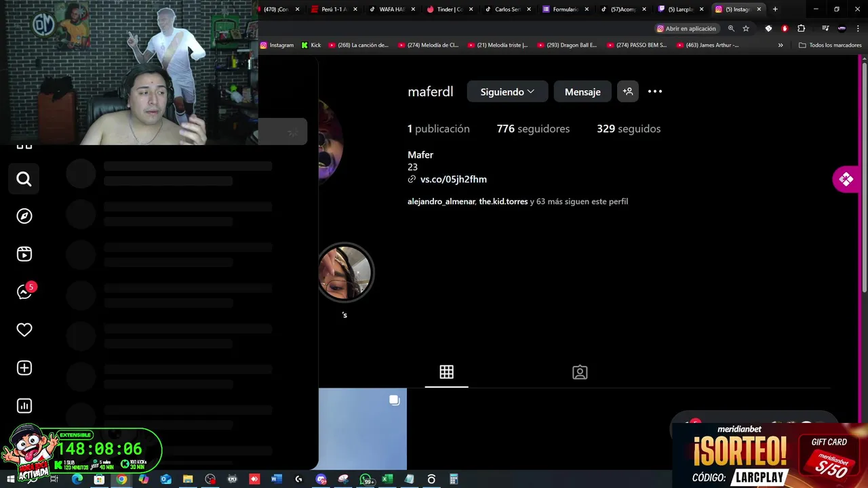The height and width of the screenshot is (488, 868).
Task: Open the Chrome extensions puzzle icon
Action: pyautogui.click(x=801, y=28)
